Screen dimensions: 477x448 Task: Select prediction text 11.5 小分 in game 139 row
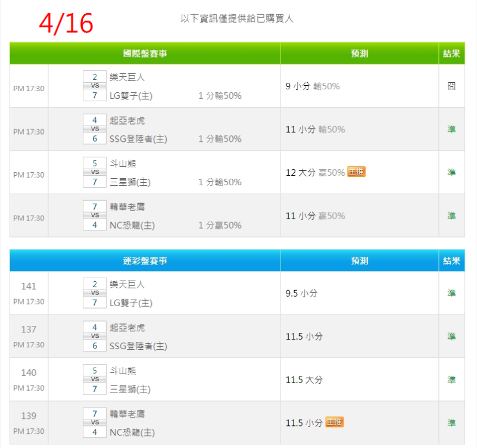click(304, 423)
